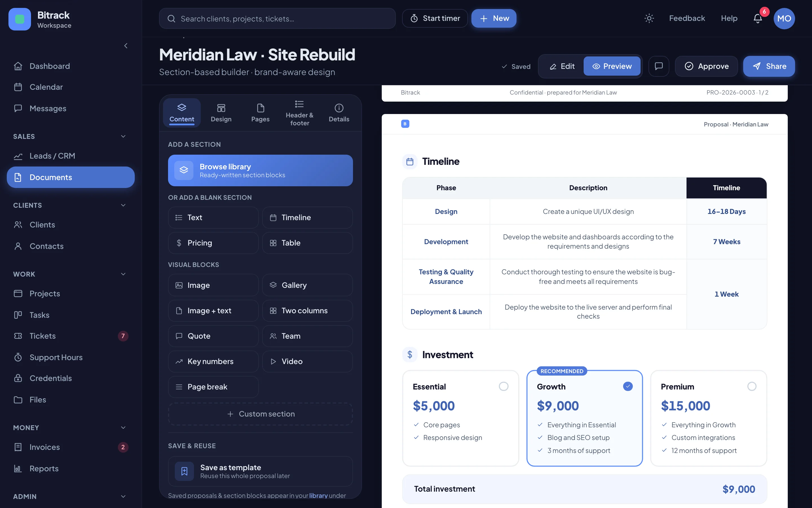Switch to Edit mode
Viewport: 812px width, 508px height.
[x=562, y=66]
